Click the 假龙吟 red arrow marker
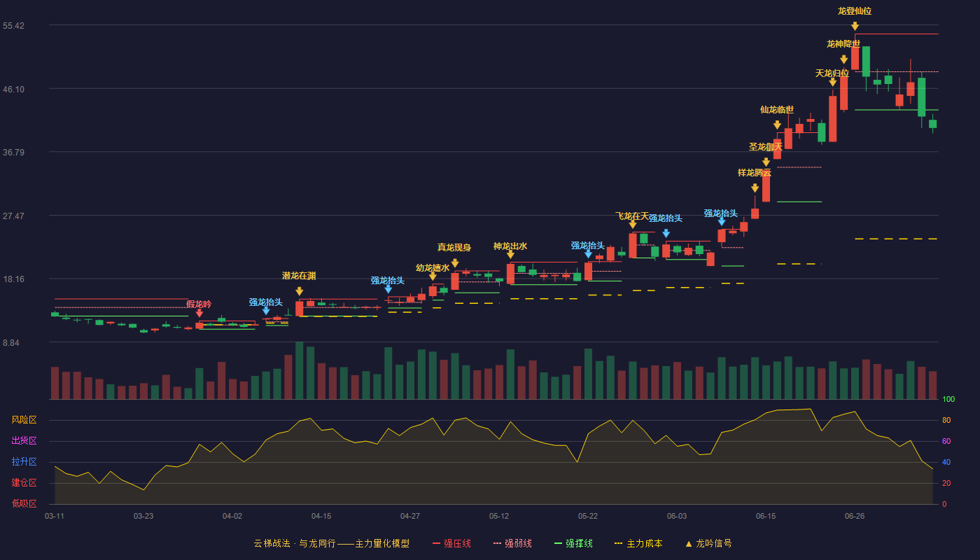980x560 pixels. pyautogui.click(x=199, y=314)
